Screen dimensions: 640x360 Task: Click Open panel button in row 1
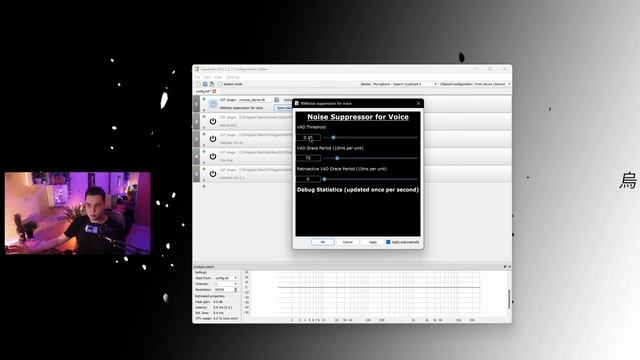(x=283, y=108)
